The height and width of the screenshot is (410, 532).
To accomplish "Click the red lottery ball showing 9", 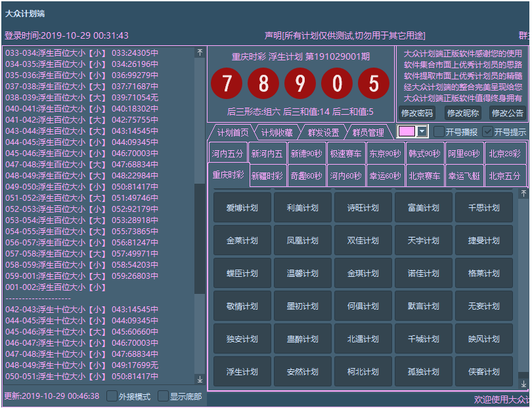I will [x=300, y=84].
